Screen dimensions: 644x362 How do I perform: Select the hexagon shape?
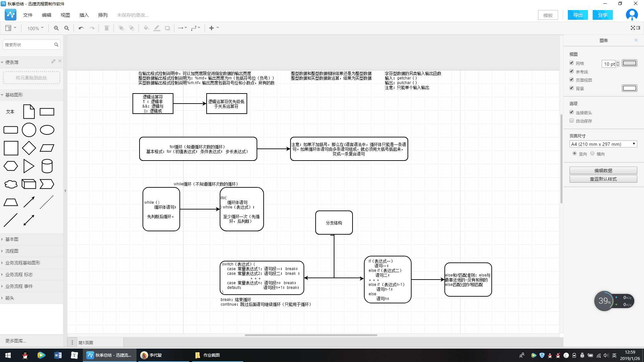11,166
